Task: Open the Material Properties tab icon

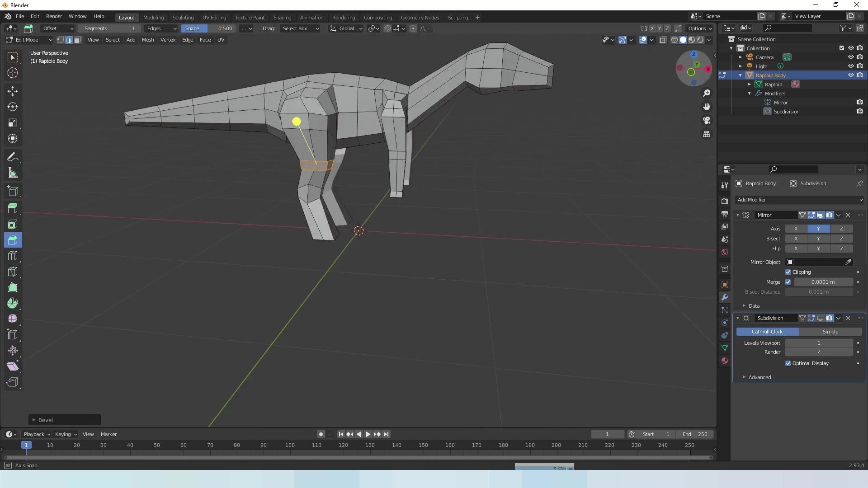Action: (x=725, y=361)
